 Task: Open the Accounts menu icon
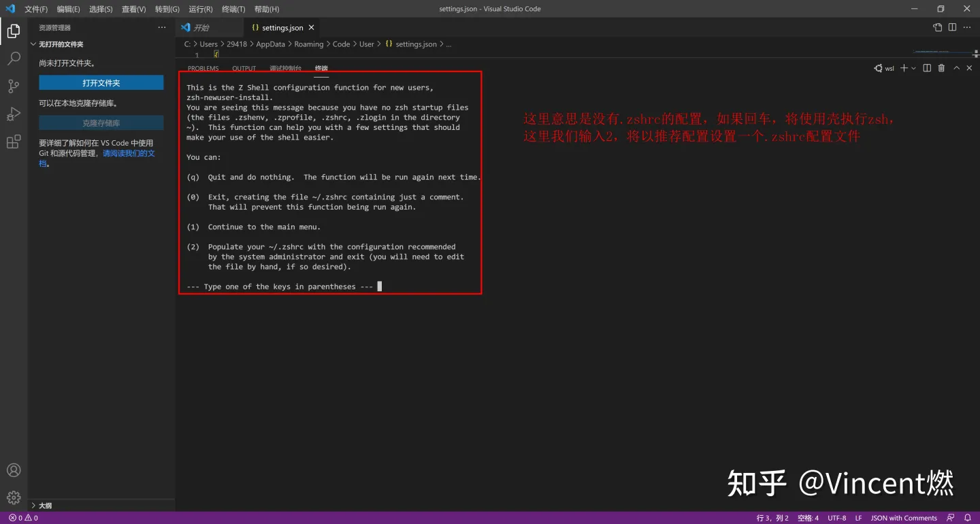point(14,470)
